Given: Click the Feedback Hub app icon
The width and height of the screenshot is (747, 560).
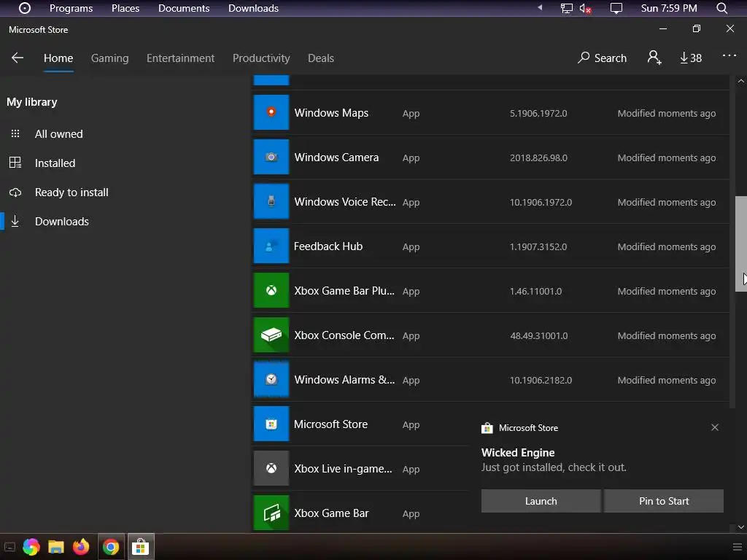Looking at the screenshot, I should pos(271,246).
